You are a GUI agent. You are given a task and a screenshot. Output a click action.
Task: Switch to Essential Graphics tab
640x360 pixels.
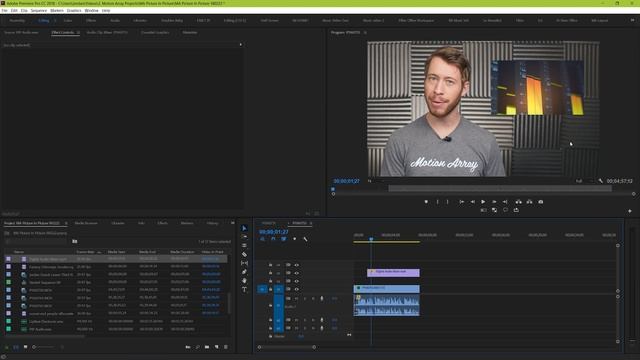[x=155, y=32]
